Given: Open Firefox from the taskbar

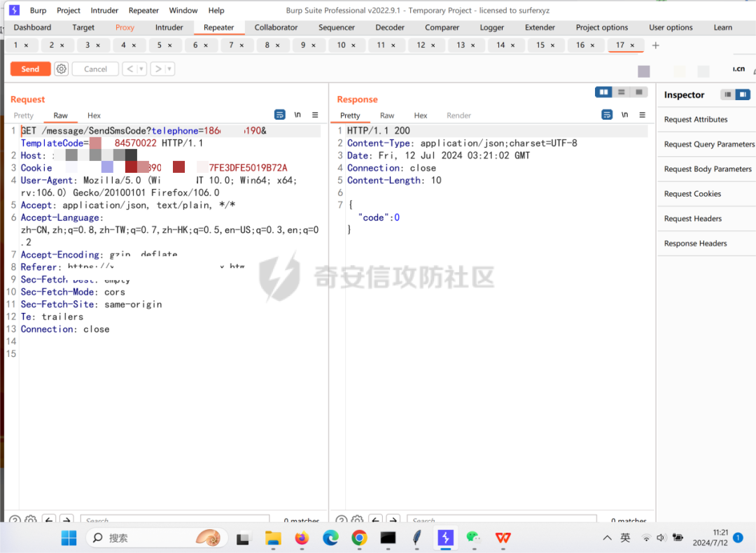Looking at the screenshot, I should 302,538.
